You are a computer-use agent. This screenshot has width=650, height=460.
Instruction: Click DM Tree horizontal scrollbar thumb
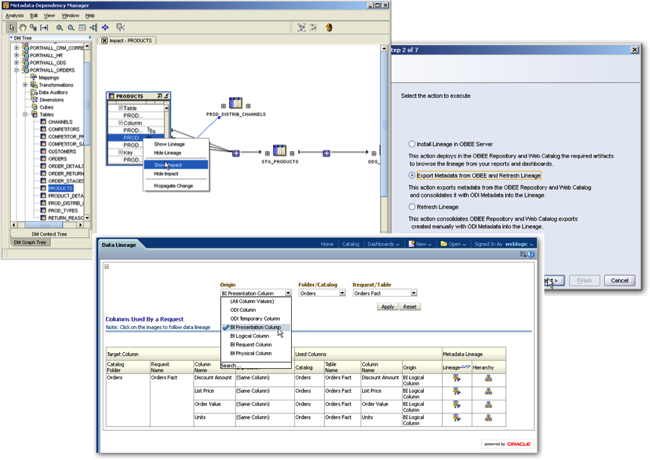tap(44, 225)
